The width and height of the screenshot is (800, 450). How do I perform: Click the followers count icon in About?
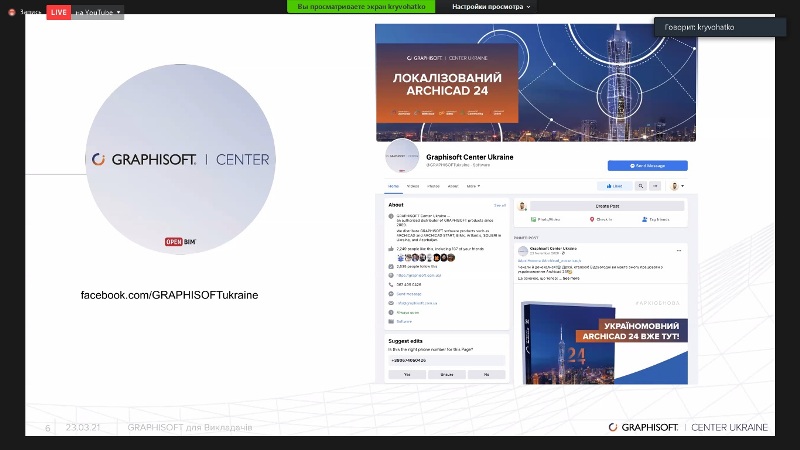tap(391, 266)
